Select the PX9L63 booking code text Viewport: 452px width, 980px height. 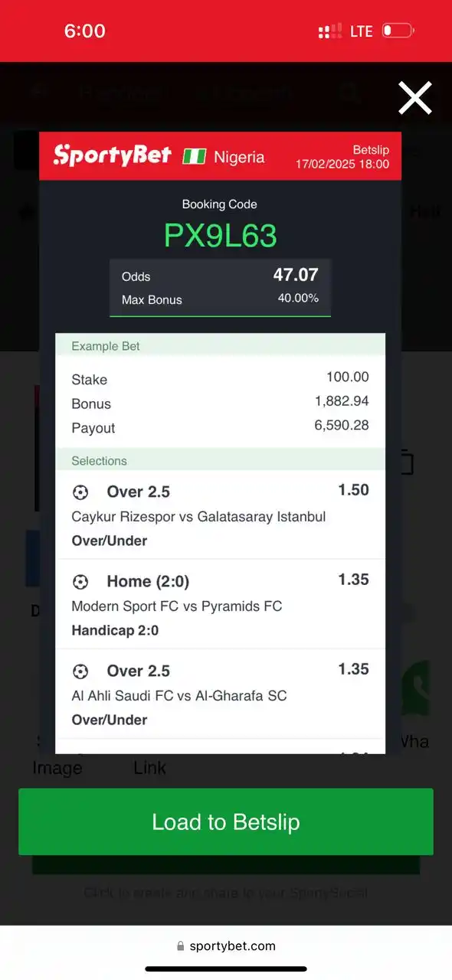click(221, 236)
